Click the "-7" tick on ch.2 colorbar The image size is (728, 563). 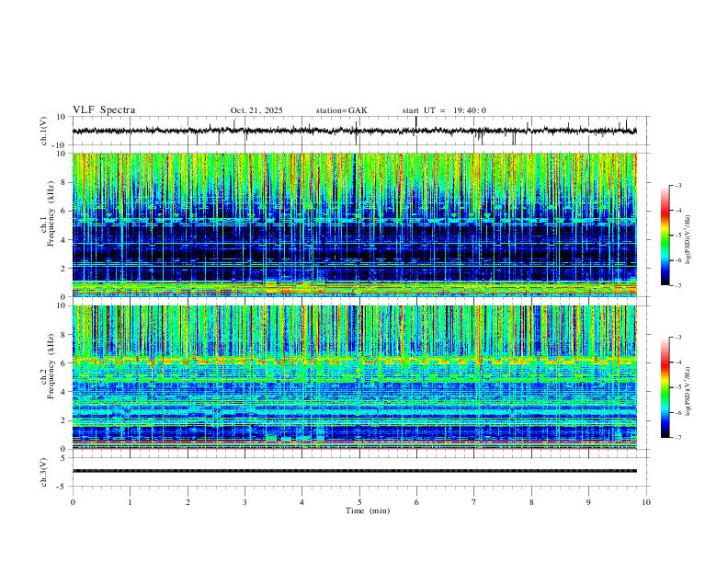pos(678,438)
